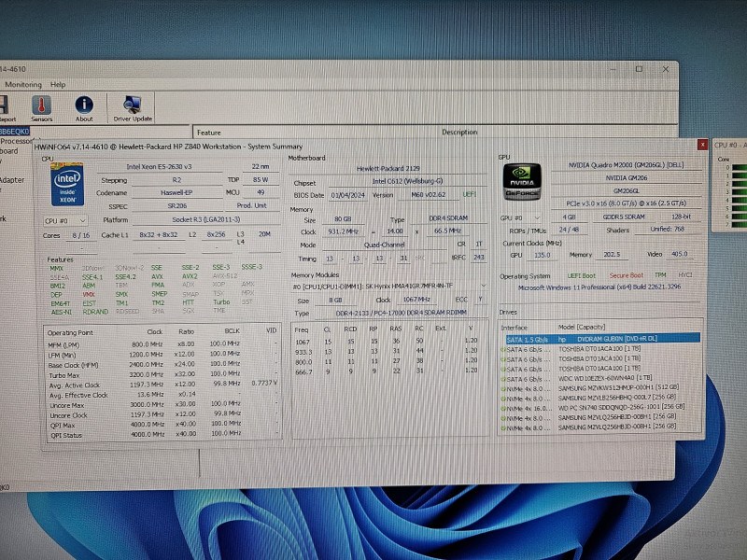Select the SAMSUNG MZVKW512HMJP-000H1 drive row
747x560 pixels.
600,388
